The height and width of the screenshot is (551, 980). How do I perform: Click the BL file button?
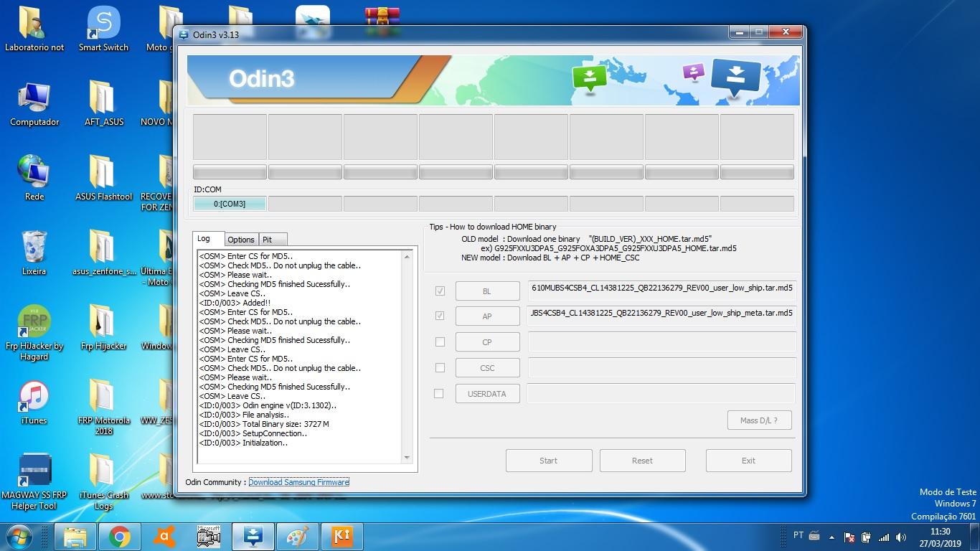point(487,291)
